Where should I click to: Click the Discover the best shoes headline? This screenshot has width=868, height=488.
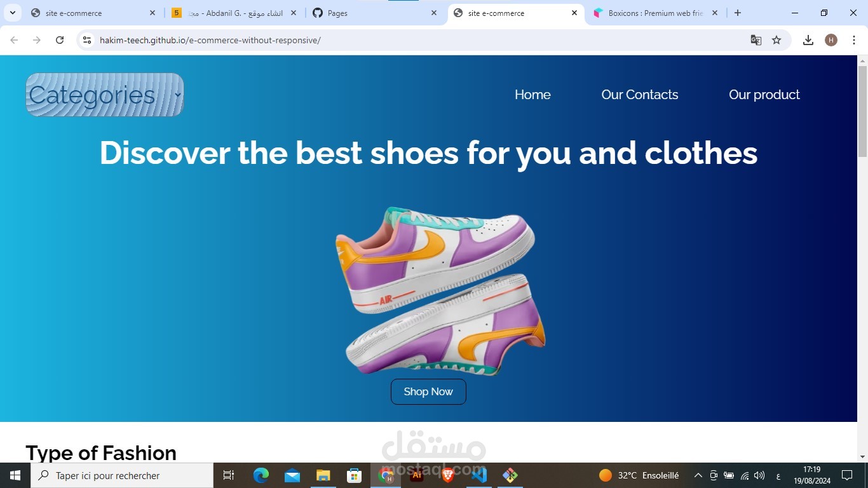tap(428, 153)
